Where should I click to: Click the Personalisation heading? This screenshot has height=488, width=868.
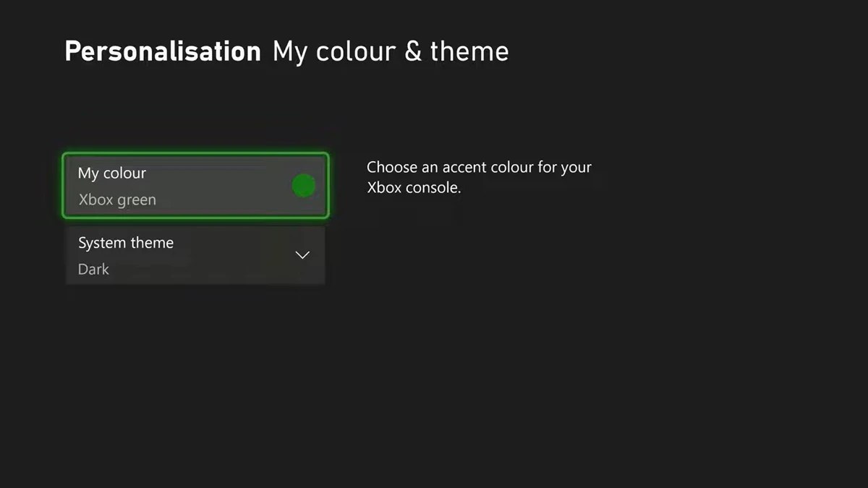click(162, 51)
